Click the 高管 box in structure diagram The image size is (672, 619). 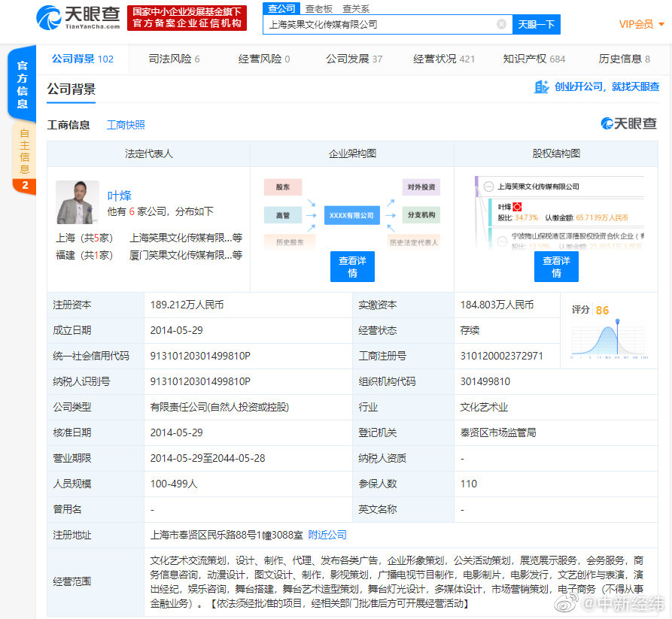click(x=283, y=215)
